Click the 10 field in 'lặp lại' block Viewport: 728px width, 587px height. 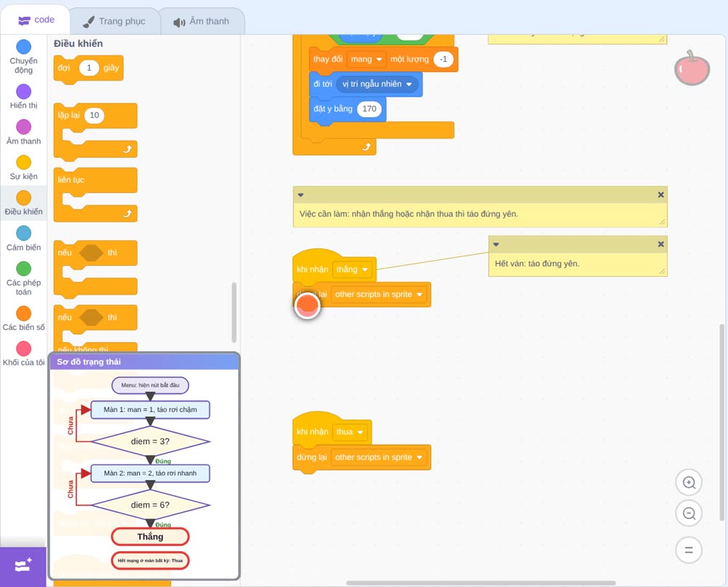tap(94, 115)
